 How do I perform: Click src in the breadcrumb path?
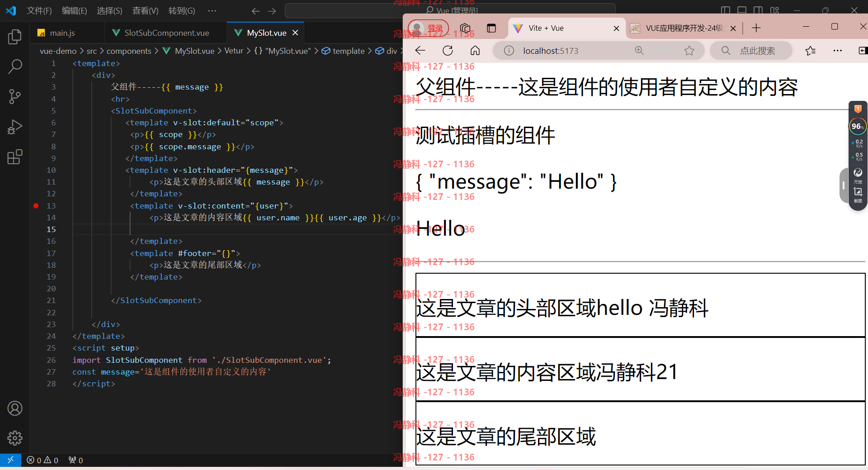pos(92,51)
